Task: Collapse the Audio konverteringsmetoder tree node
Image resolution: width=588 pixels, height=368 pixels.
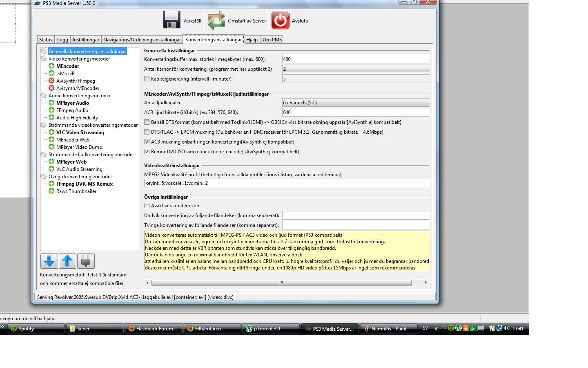Action: (x=44, y=95)
